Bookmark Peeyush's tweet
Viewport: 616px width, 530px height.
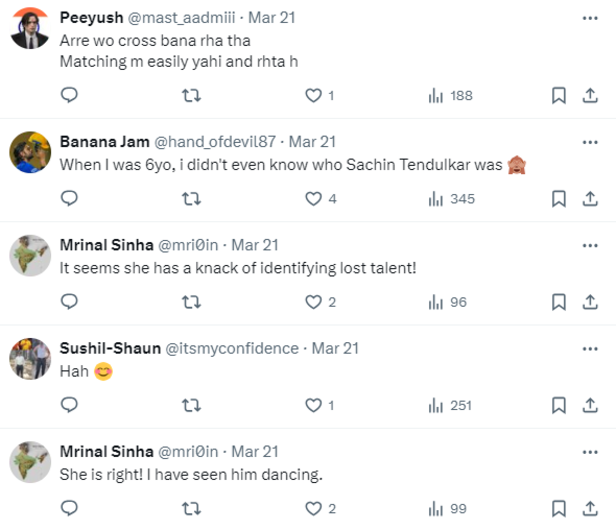point(559,95)
